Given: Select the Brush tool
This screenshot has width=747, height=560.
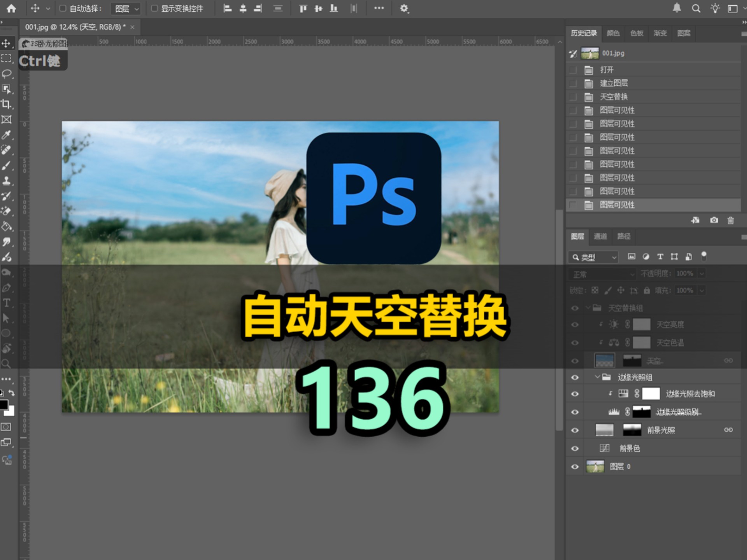Looking at the screenshot, I should click(x=6, y=166).
